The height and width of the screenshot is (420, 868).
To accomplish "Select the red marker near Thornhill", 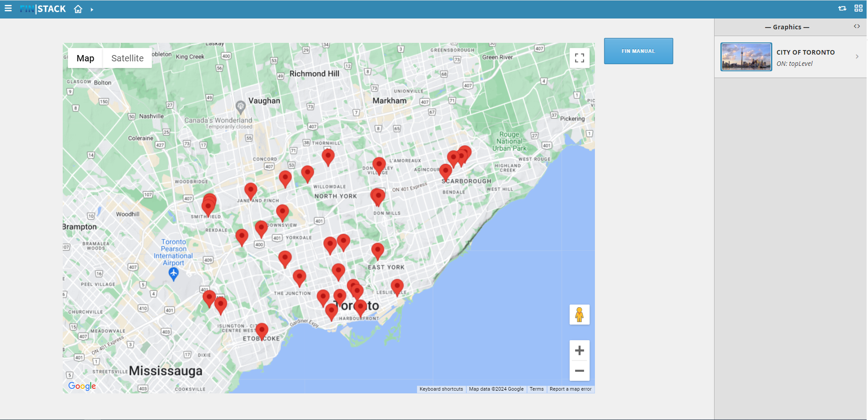I will (x=328, y=157).
